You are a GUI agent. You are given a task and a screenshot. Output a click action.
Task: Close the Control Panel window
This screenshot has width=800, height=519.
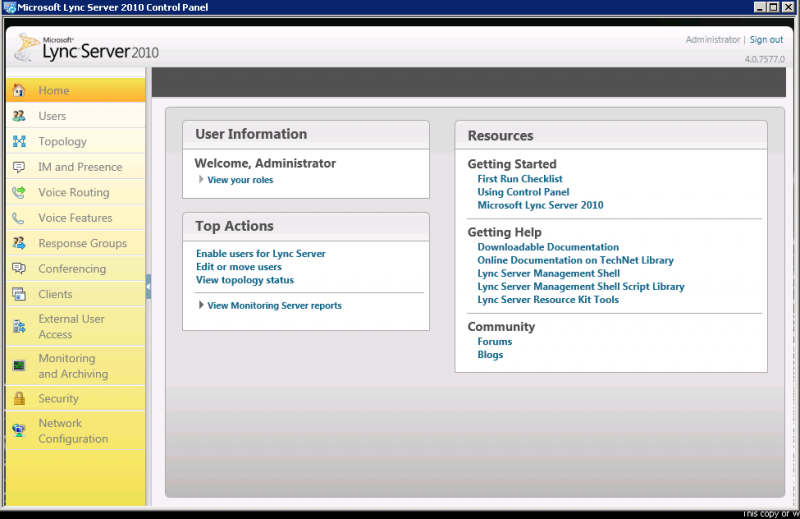point(786,7)
